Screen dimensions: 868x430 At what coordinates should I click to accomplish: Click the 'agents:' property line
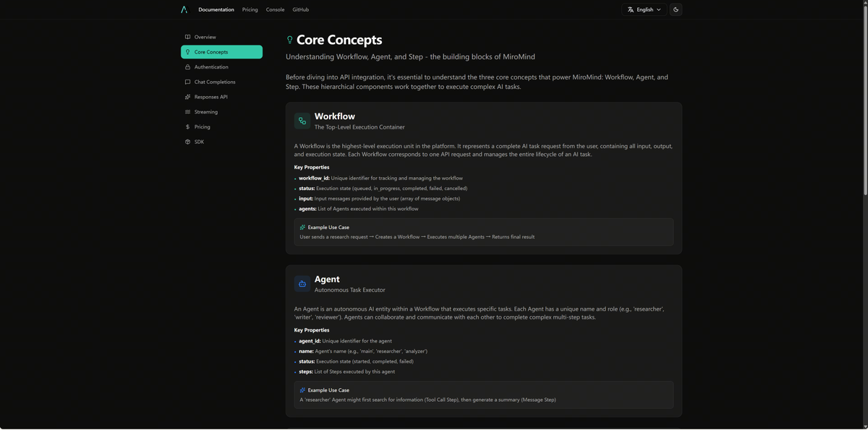(358, 209)
